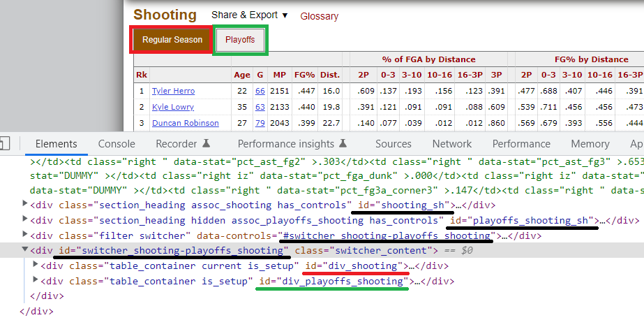The height and width of the screenshot is (320, 644).
Task: Sort by 3P under % of FGA
Action: 497,75
